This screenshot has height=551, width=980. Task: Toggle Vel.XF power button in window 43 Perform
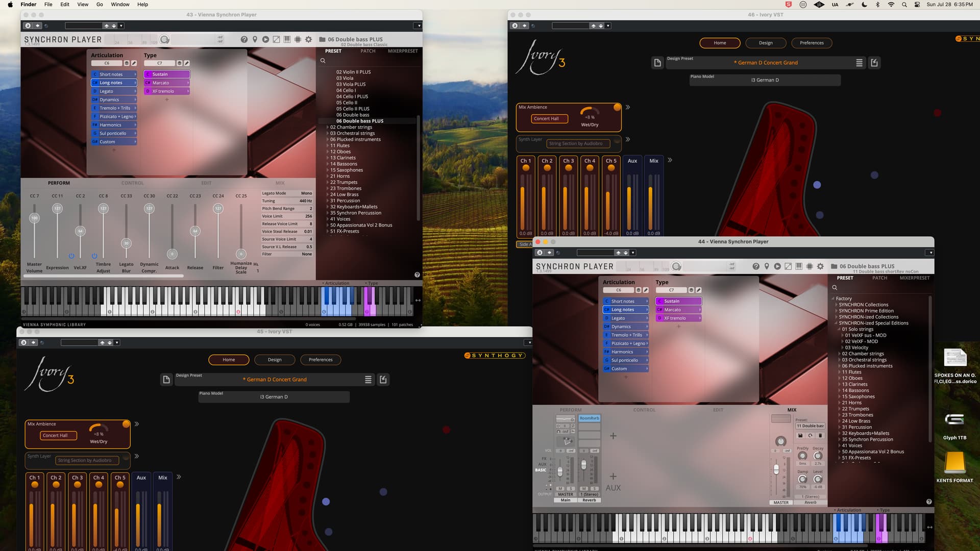click(x=71, y=256)
